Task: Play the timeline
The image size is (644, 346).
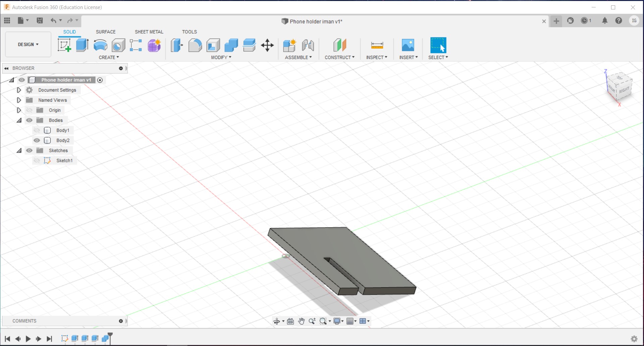Action: pyautogui.click(x=28, y=339)
